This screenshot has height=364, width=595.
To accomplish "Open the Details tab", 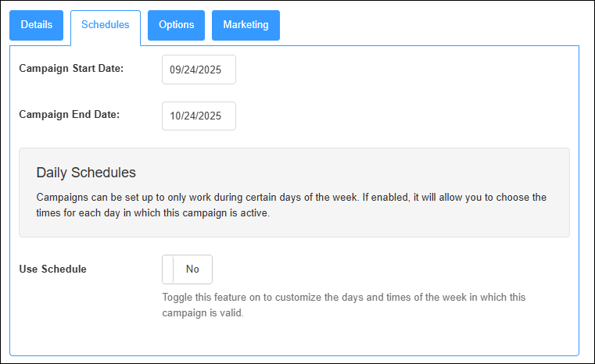I will coord(37,25).
